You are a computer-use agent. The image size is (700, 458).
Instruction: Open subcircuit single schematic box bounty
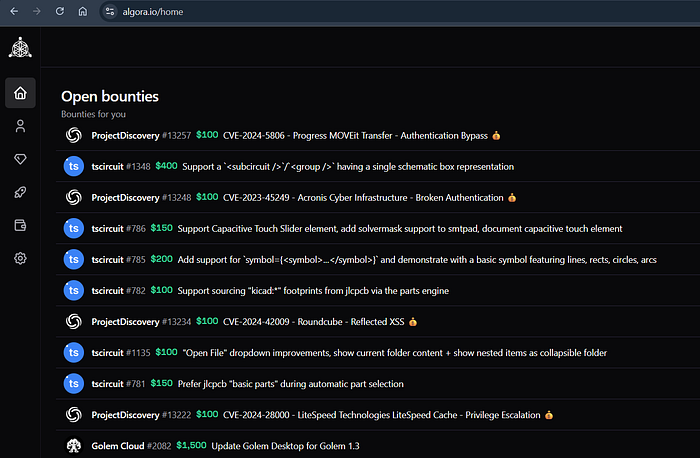tap(348, 167)
